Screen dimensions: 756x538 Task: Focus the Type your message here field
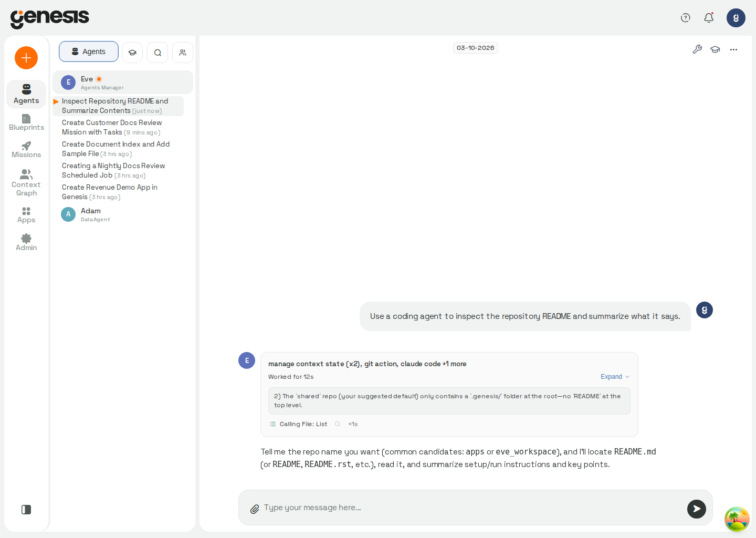472,508
